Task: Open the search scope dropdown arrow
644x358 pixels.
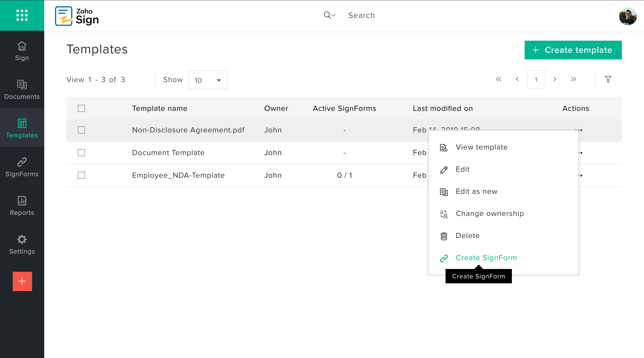Action: [x=334, y=15]
